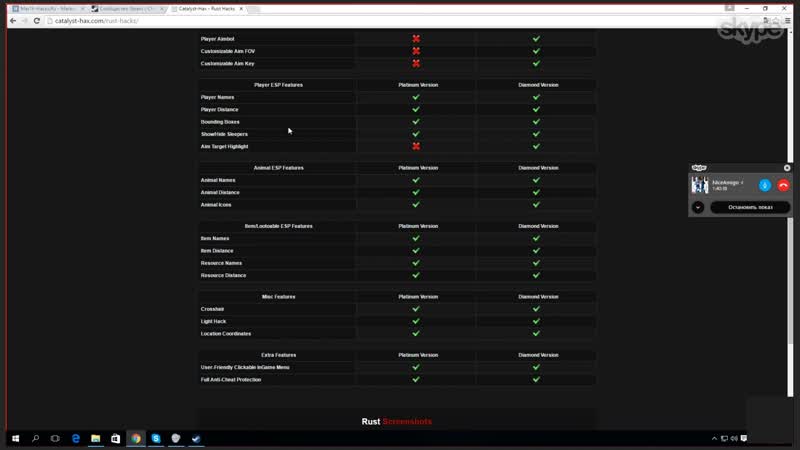Open the Chrome menu icon
Image resolution: width=800 pixels, height=450 pixels.
pos(788,21)
